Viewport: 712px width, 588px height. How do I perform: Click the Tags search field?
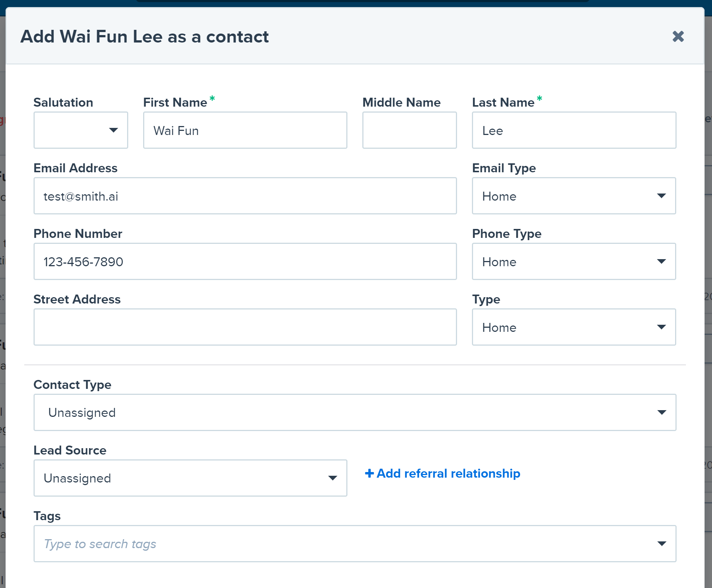click(335, 544)
